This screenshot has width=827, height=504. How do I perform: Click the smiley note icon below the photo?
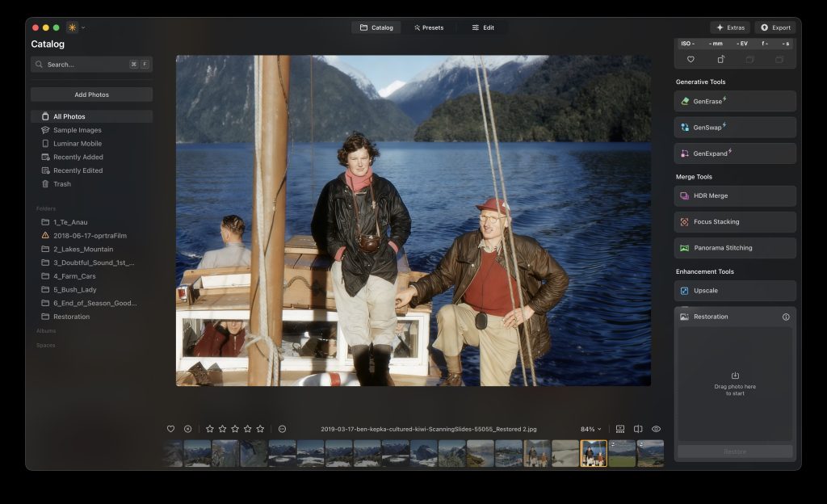282,428
